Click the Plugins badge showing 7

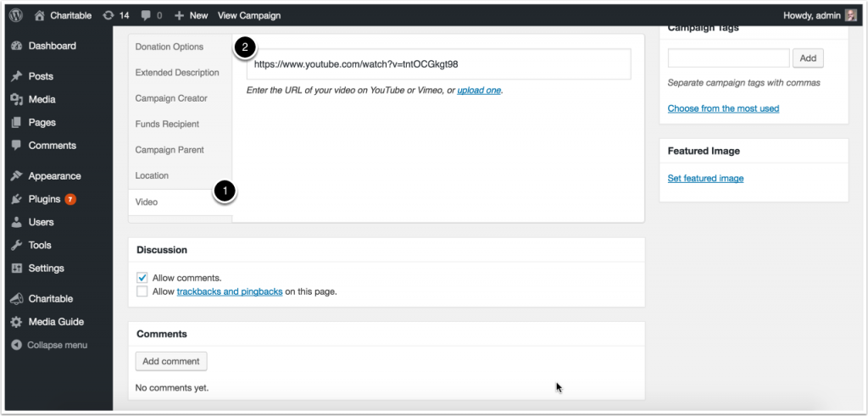[70, 199]
